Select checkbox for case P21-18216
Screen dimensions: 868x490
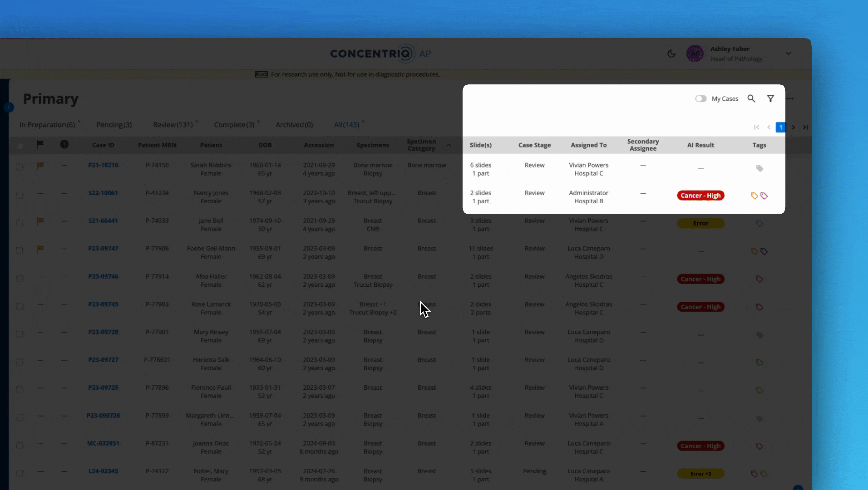[x=20, y=167]
